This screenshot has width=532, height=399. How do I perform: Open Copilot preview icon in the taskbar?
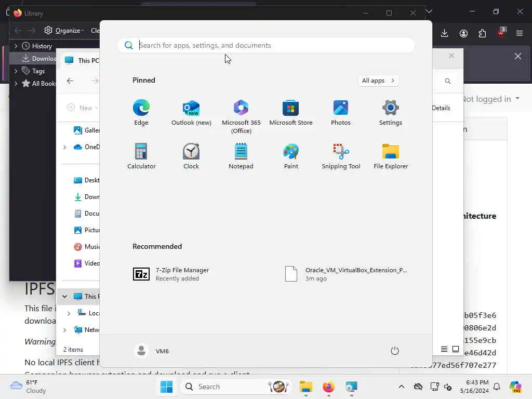(515, 387)
